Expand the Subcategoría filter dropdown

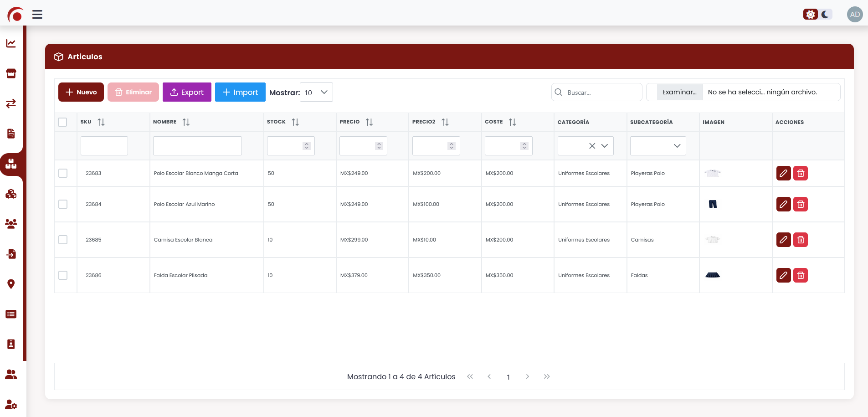click(677, 146)
